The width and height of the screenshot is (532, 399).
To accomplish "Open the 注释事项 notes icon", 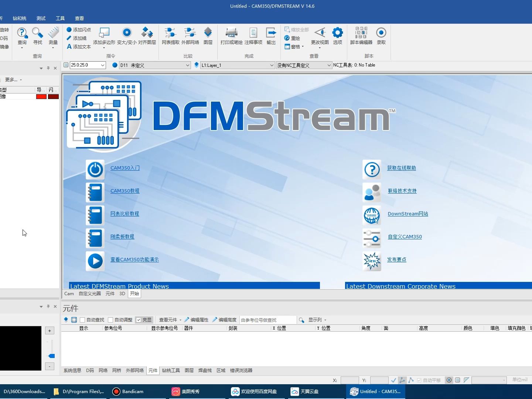I will (253, 33).
